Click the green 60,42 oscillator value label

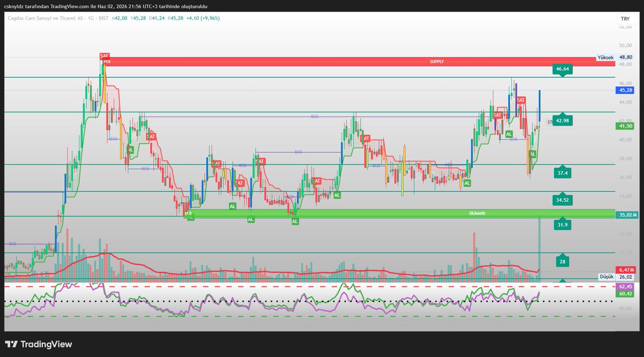point(625,294)
